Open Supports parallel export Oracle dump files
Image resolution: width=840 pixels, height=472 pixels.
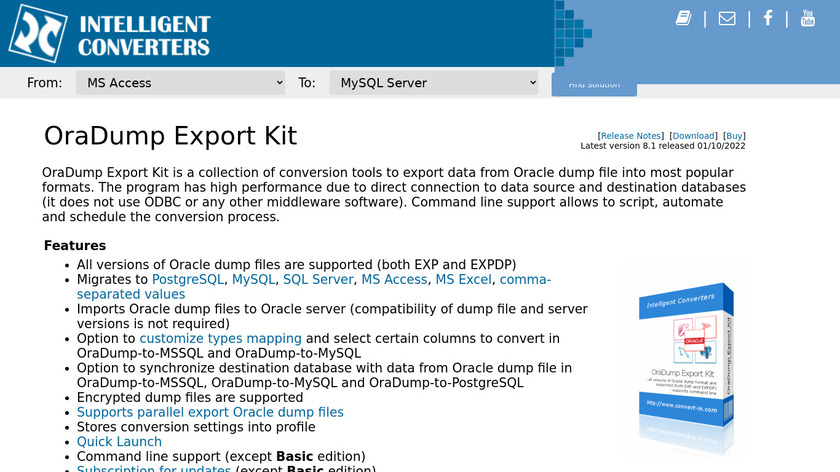[210, 412]
